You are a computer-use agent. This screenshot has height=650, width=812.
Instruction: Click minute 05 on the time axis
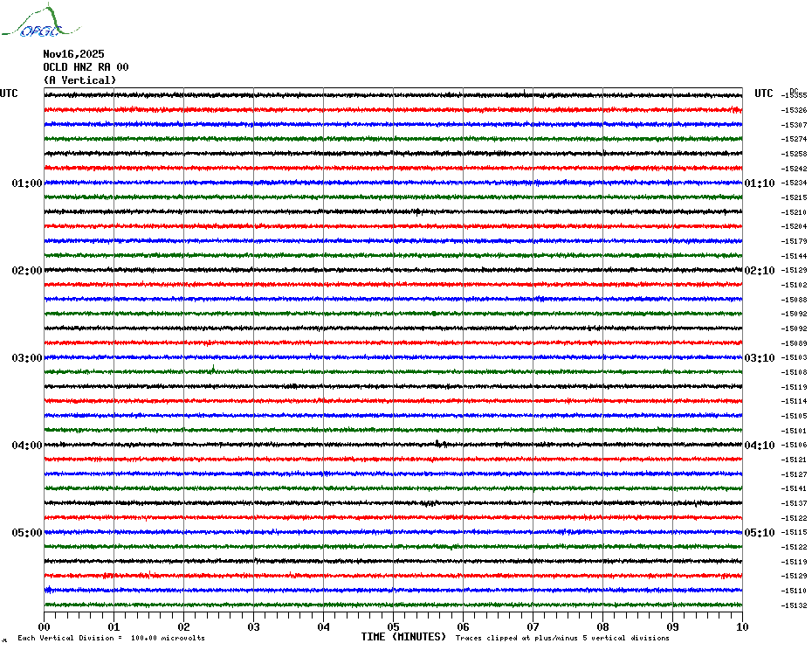(x=393, y=626)
